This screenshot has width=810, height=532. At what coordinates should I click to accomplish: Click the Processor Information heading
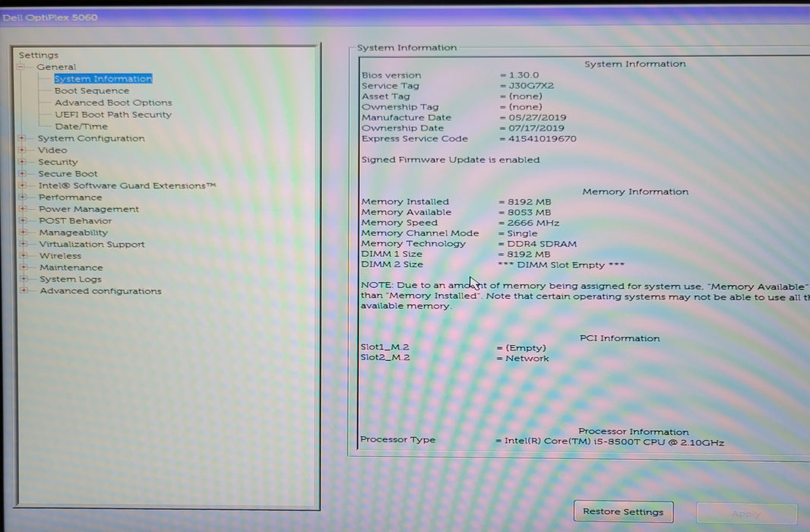coord(633,431)
